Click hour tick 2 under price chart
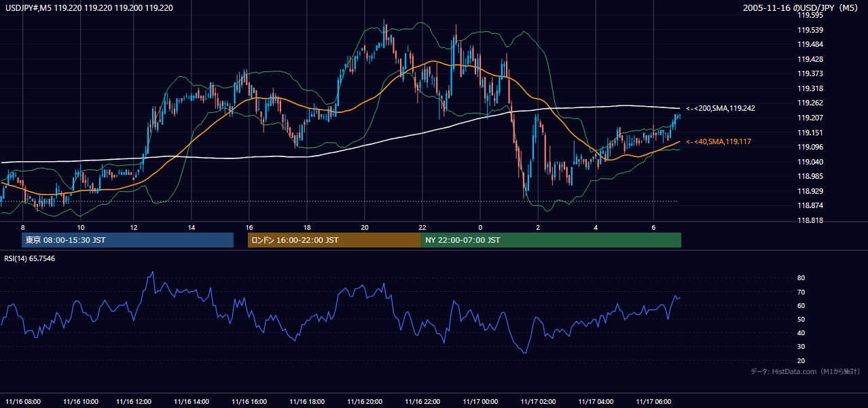 [538, 227]
